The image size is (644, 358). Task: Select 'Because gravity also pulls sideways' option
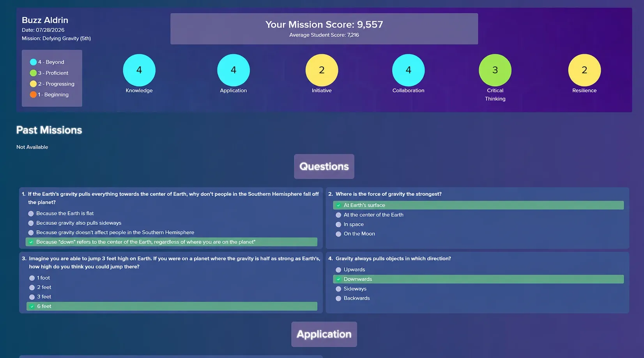tap(31, 223)
